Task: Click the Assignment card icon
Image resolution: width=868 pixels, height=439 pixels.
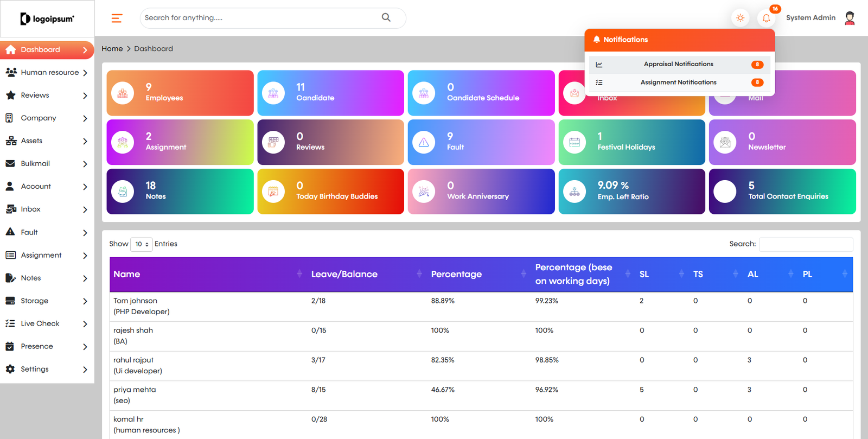Action: [x=123, y=142]
